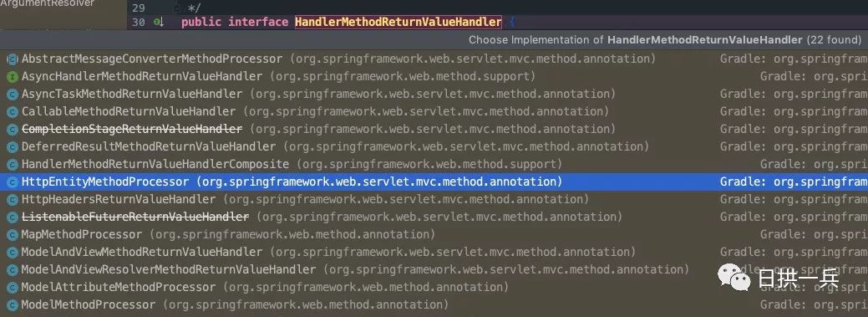Screen dimensions: 868x317
Task: Click the highlighted HandlerMethodReturnValueHandler interface name
Action: click(x=398, y=23)
